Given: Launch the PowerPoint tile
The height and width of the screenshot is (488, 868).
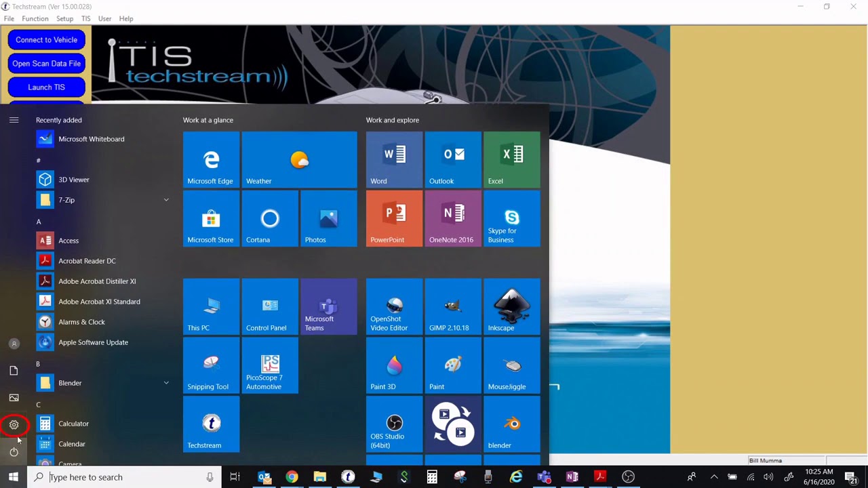Looking at the screenshot, I should (394, 218).
